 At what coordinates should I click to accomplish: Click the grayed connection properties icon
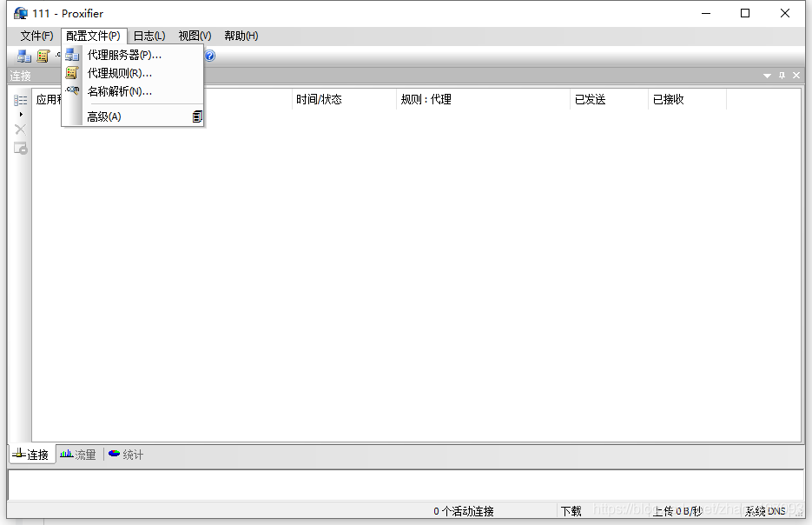click(x=20, y=149)
